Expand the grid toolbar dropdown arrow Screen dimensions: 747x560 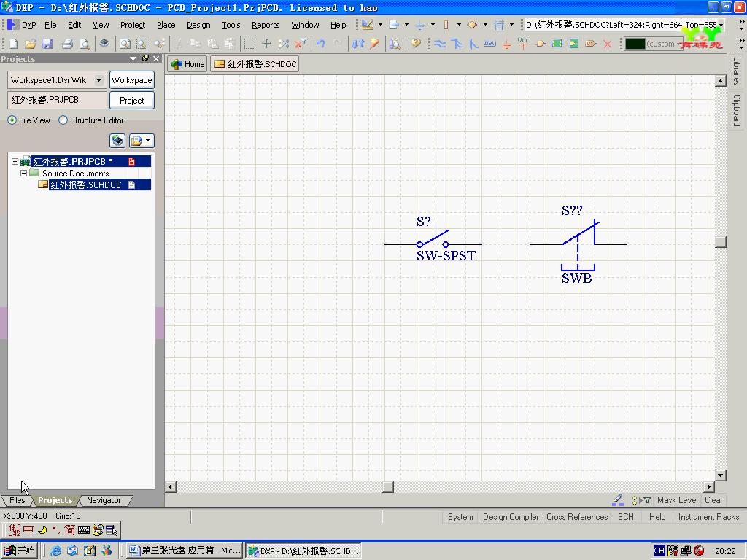coord(511,25)
